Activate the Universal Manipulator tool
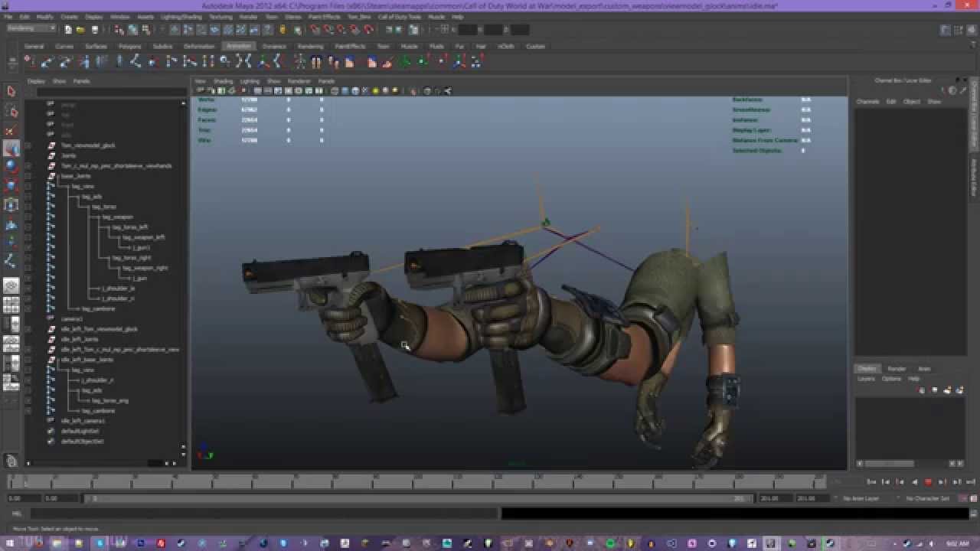Image resolution: width=980 pixels, height=551 pixels. pyautogui.click(x=11, y=205)
